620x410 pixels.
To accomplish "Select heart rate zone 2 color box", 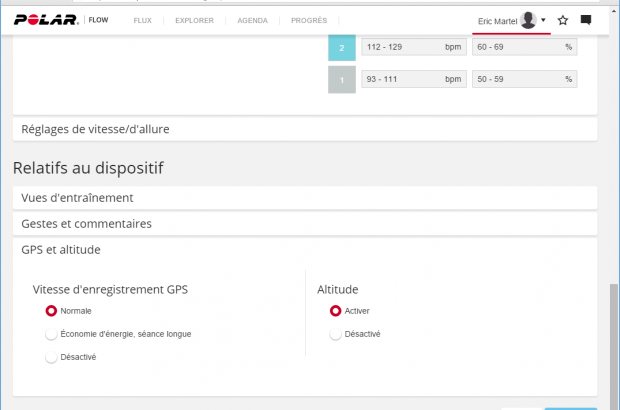I will 342,47.
